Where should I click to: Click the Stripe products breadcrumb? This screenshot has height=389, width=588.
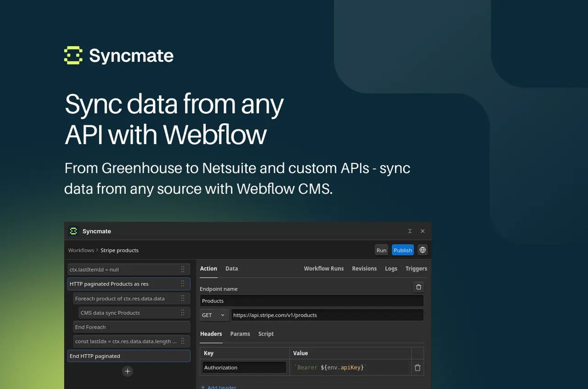point(119,250)
